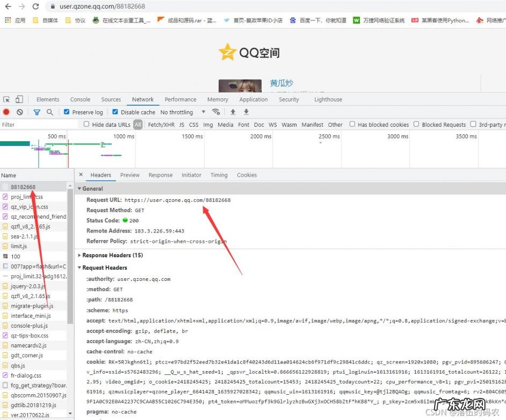Clear the network log

point(20,112)
